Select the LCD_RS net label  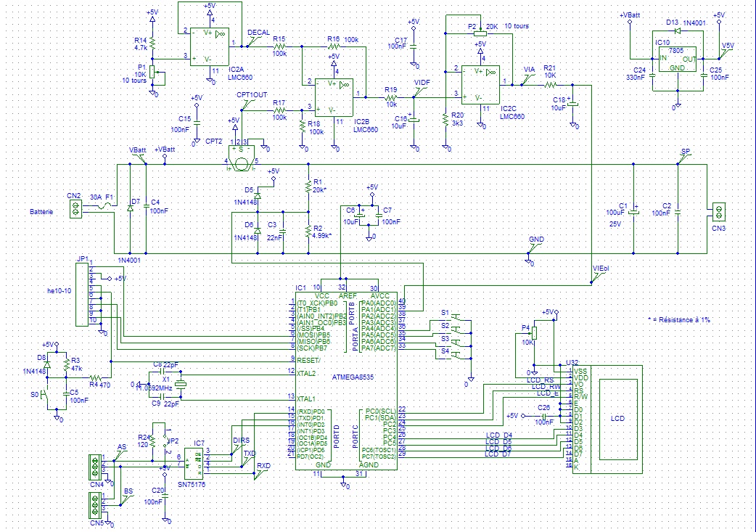click(540, 380)
